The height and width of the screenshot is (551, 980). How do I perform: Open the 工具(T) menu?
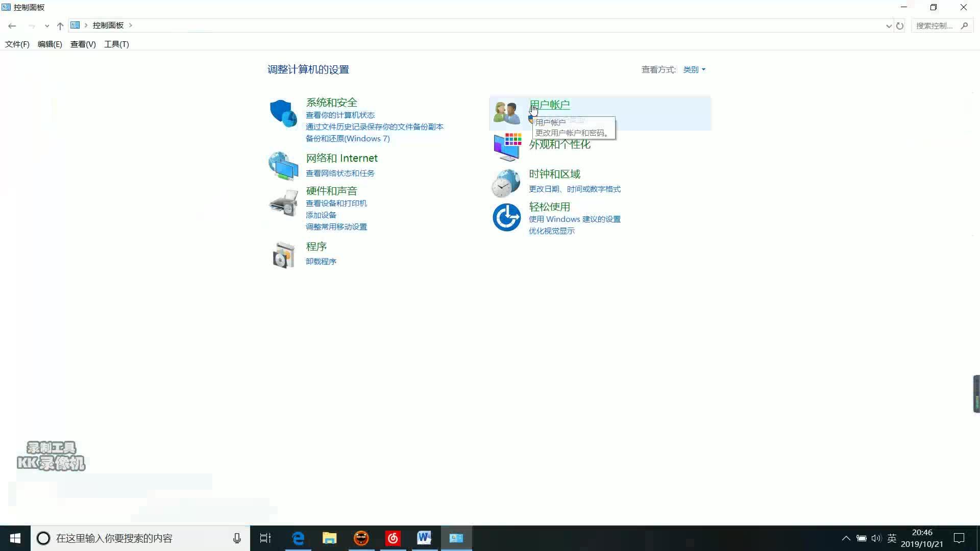click(x=117, y=44)
